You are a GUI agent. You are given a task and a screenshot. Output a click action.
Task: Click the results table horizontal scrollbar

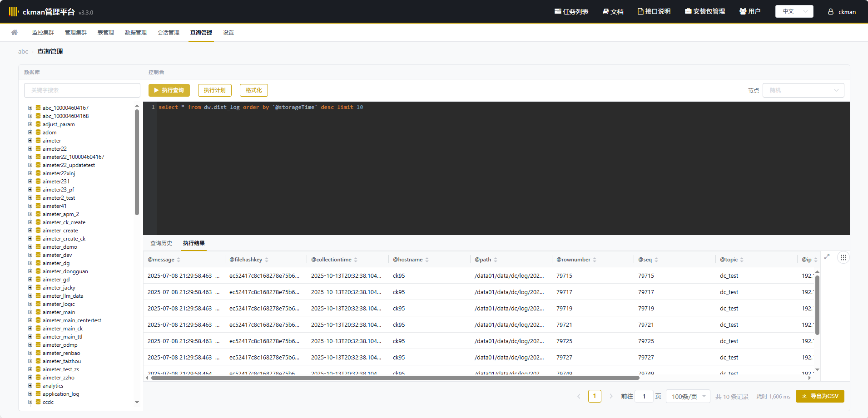pyautogui.click(x=395, y=378)
